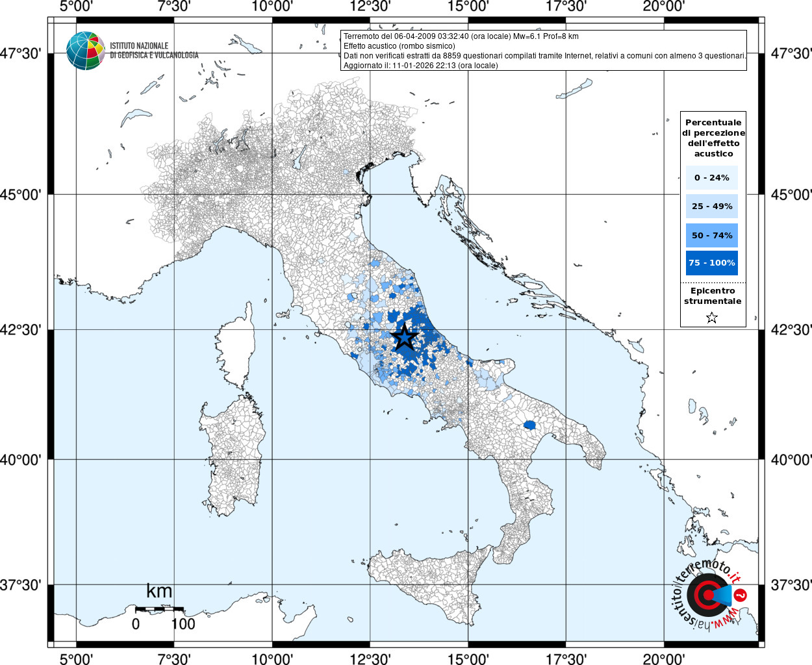Click the 'km' scale bar label

coord(159,591)
